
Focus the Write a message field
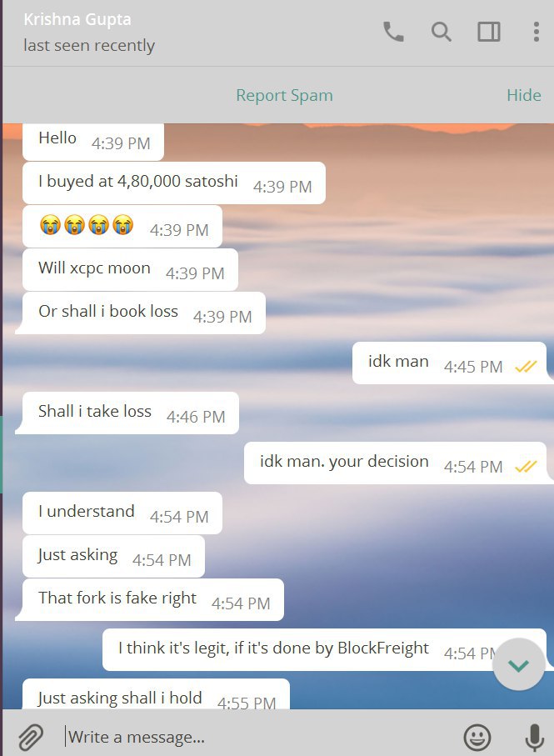[260, 737]
